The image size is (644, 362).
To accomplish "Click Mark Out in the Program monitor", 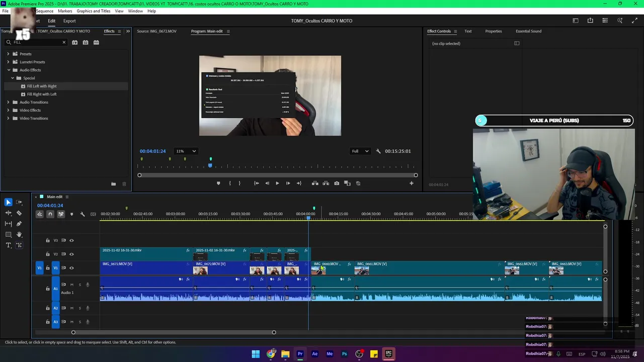I will tap(239, 184).
